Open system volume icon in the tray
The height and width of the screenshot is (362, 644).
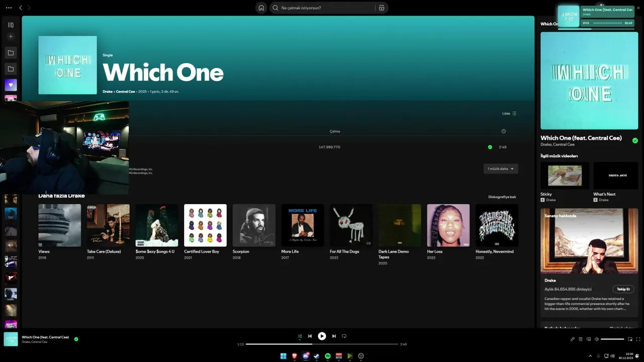coord(612,356)
